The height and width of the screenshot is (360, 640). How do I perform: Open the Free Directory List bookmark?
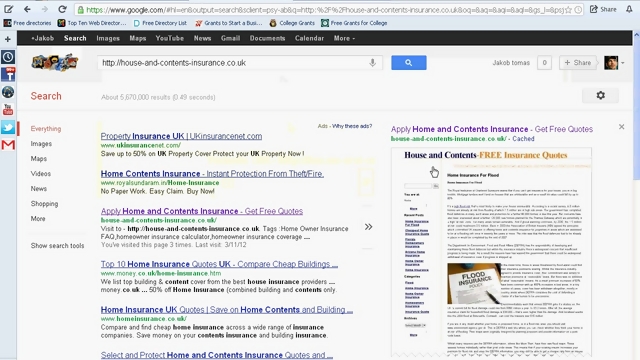[160, 23]
